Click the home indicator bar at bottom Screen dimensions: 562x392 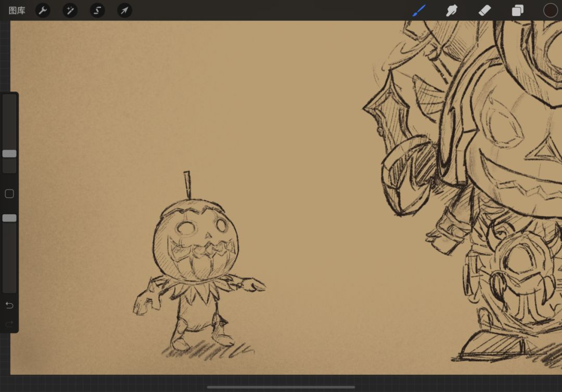point(281,387)
